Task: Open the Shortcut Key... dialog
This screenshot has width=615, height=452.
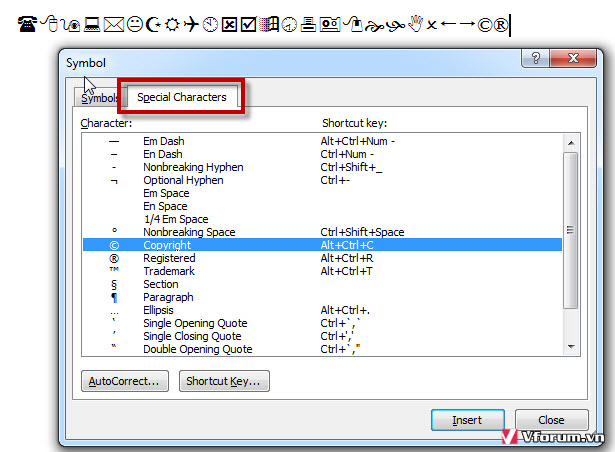Action: pyautogui.click(x=224, y=381)
